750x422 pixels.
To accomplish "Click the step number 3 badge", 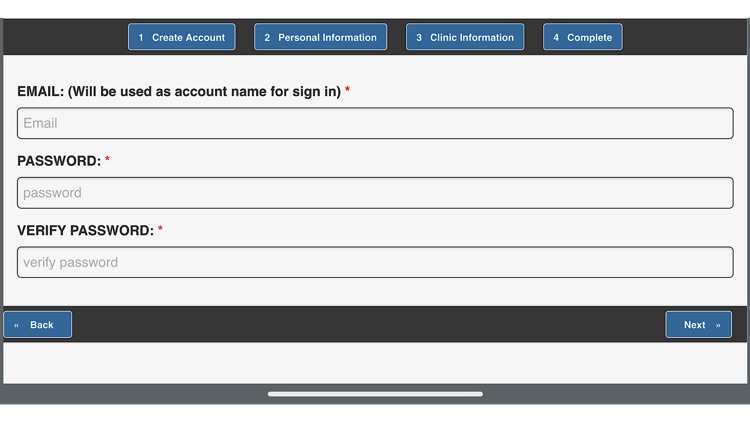I will [419, 38].
